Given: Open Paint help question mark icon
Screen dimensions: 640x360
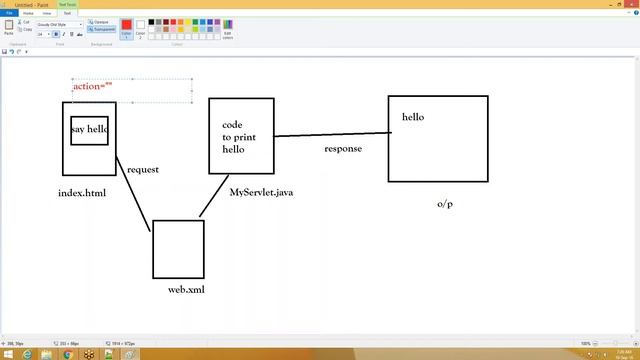Looking at the screenshot, I should pyautogui.click(x=636, y=13).
